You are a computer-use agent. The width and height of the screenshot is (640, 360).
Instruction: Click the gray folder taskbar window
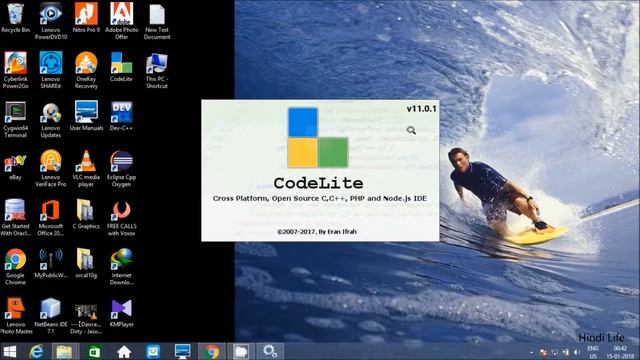[241, 351]
